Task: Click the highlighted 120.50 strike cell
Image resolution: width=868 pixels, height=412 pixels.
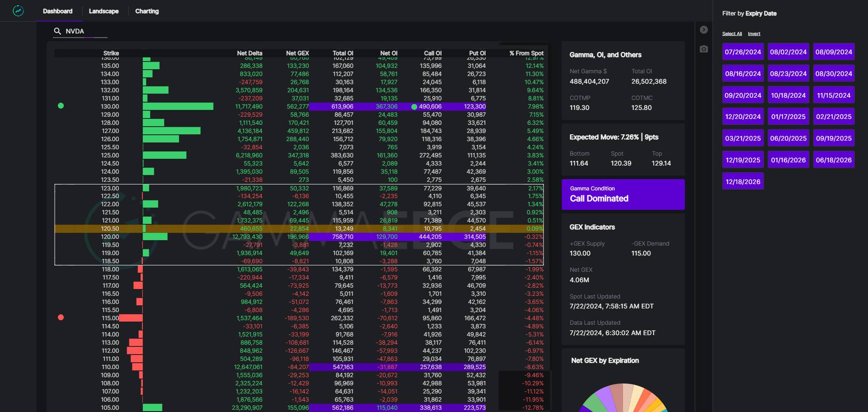Action: [x=110, y=229]
